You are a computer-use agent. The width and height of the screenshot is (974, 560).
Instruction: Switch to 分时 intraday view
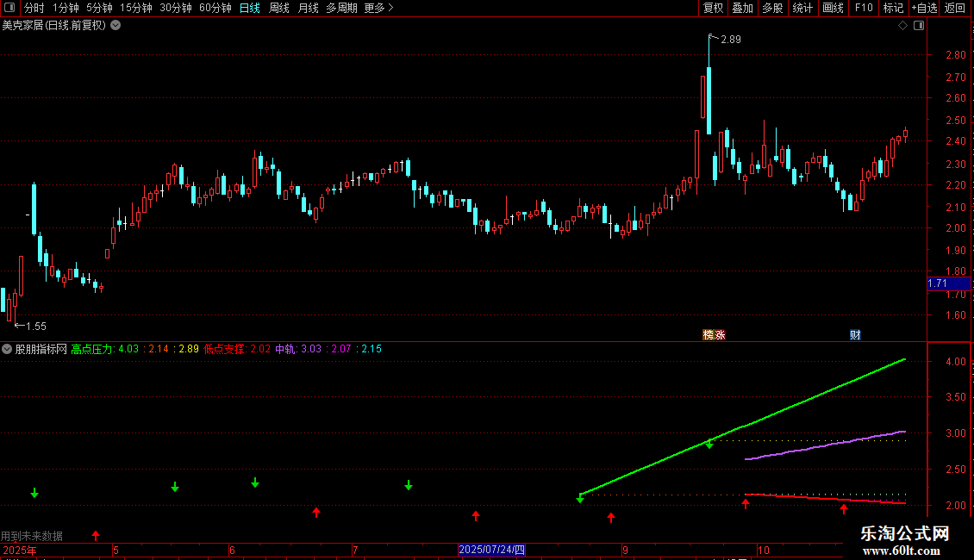coord(34,8)
